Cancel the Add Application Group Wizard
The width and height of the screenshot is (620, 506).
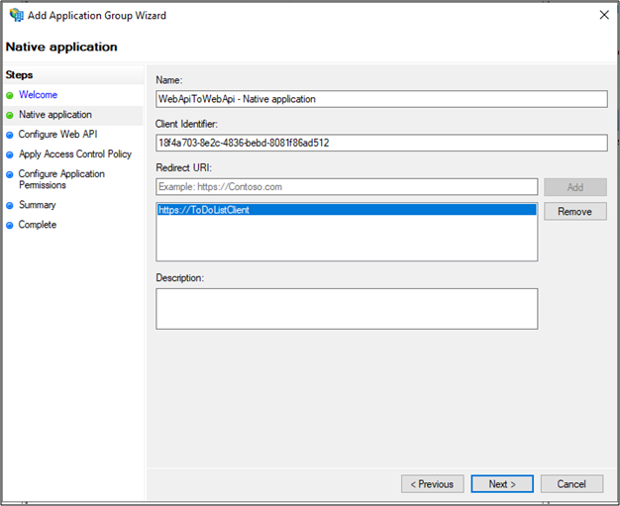[x=572, y=484]
